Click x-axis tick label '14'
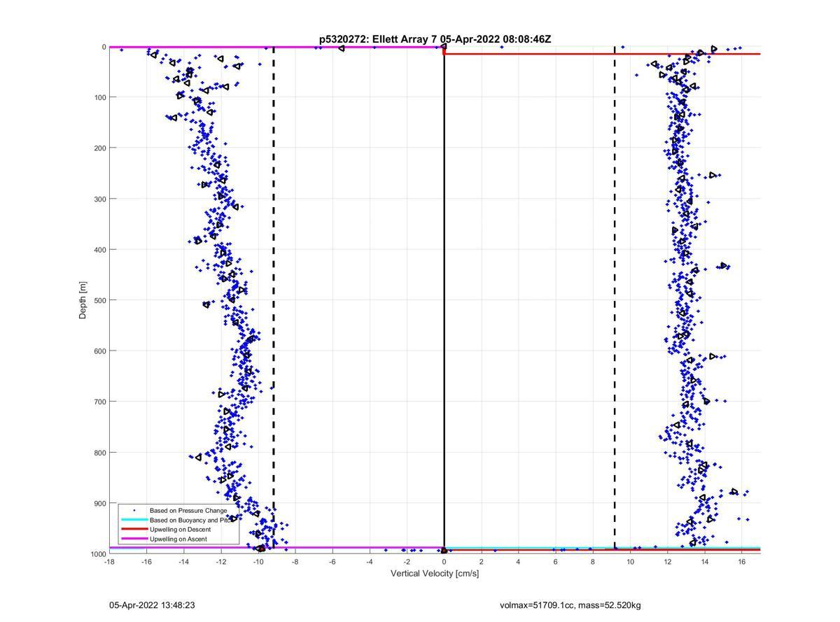 click(704, 561)
